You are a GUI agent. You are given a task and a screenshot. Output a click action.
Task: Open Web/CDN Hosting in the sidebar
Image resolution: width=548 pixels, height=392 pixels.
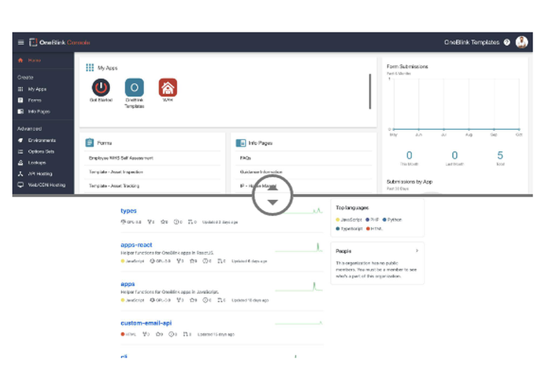(42, 185)
